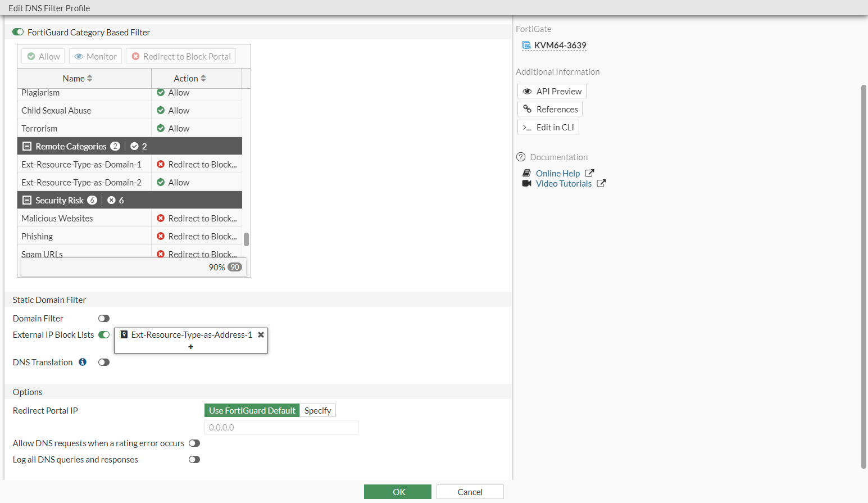Click the FortiGate device icon beside KVM64-3639

click(526, 45)
